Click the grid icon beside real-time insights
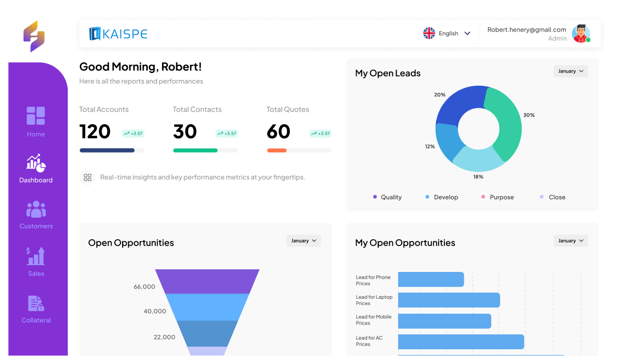The image size is (619, 364). tap(88, 177)
